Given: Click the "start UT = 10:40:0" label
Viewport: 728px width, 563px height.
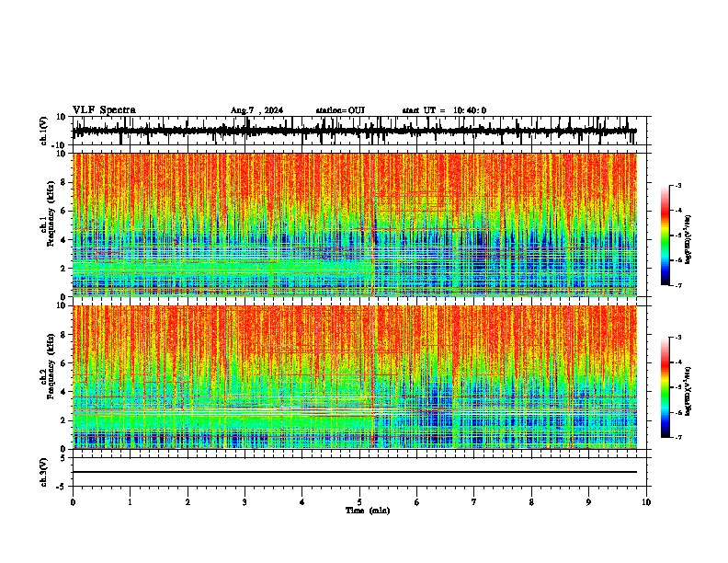Looking at the screenshot, I should [444, 110].
